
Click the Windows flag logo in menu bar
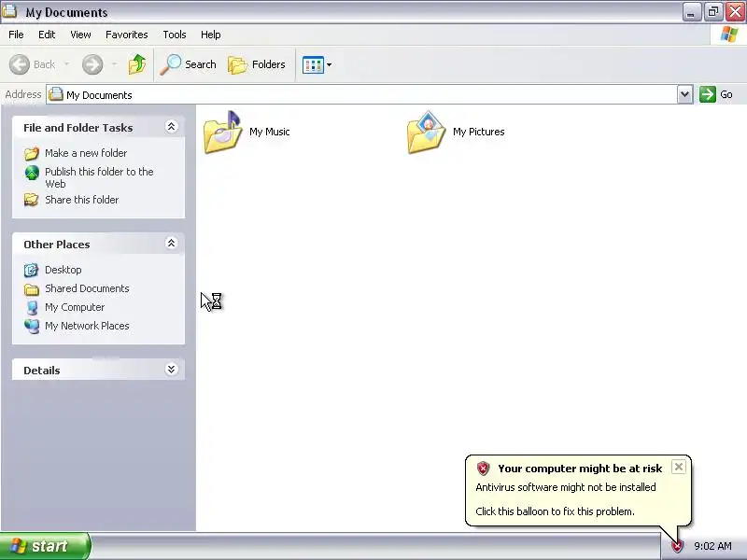point(729,35)
